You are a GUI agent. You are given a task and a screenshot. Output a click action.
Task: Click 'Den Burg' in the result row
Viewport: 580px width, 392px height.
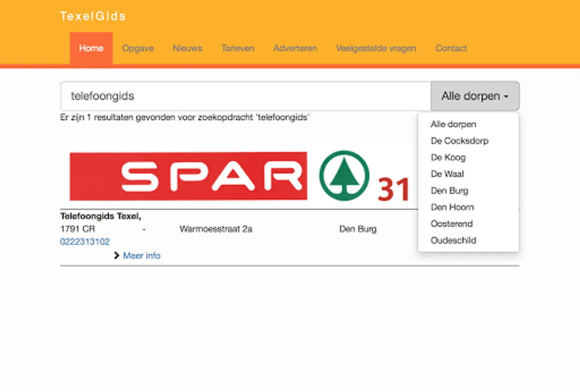[x=358, y=229]
